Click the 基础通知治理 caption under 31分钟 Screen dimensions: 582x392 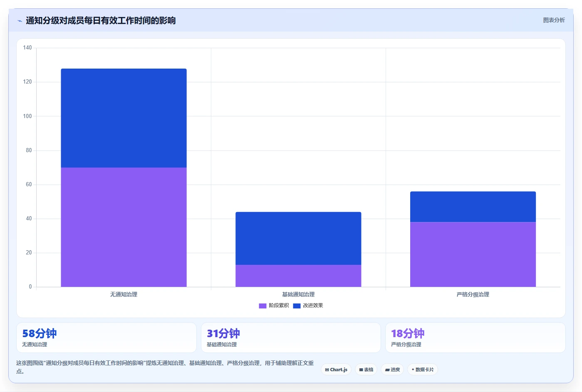tap(222, 345)
